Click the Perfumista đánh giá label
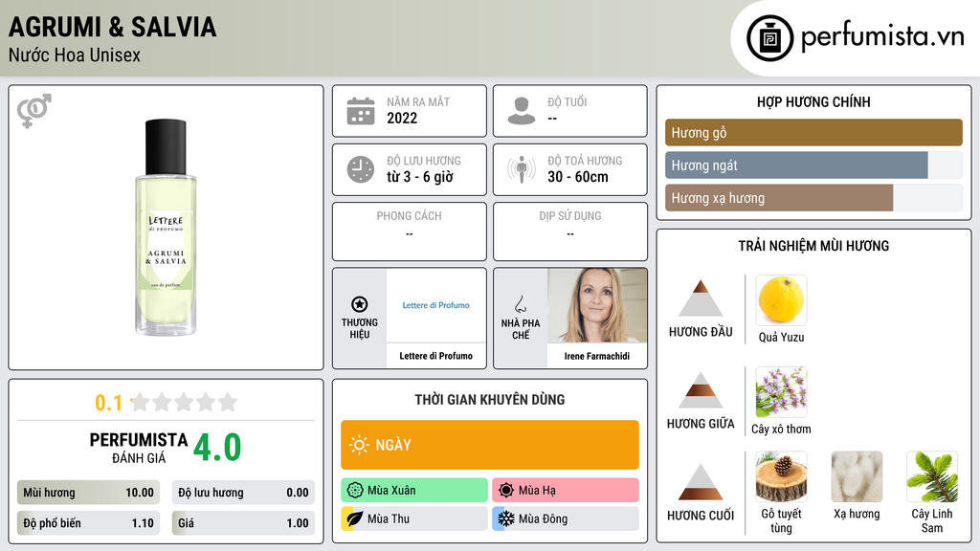Image resolution: width=980 pixels, height=551 pixels. click(139, 448)
